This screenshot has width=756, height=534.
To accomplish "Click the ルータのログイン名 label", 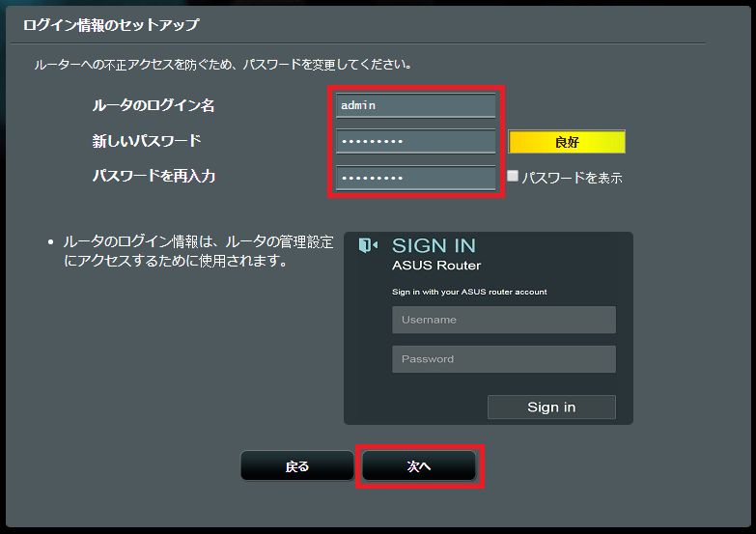I will coord(154,105).
